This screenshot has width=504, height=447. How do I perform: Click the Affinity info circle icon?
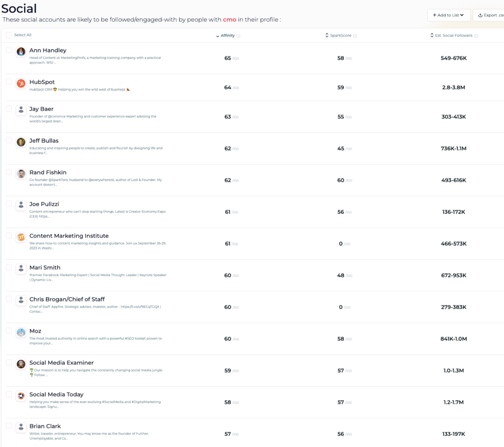pos(238,36)
